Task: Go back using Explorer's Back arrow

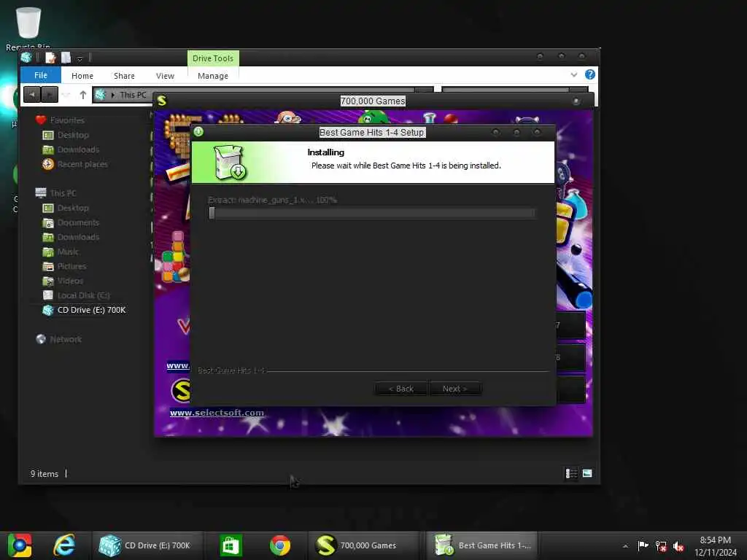Action: point(31,95)
